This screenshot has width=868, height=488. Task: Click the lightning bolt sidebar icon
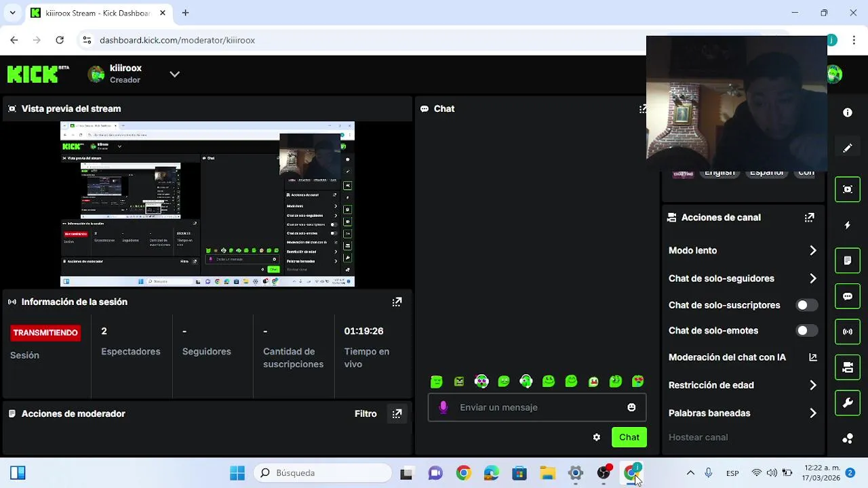[x=848, y=225]
